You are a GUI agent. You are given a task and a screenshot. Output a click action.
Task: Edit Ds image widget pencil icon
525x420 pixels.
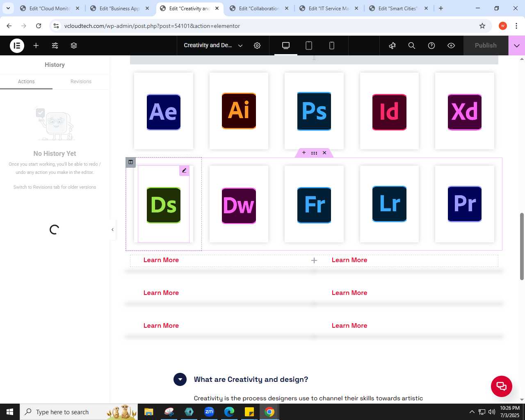point(184,171)
